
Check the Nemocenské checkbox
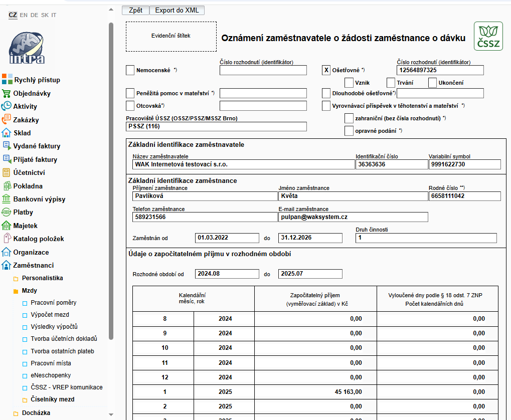tap(130, 70)
